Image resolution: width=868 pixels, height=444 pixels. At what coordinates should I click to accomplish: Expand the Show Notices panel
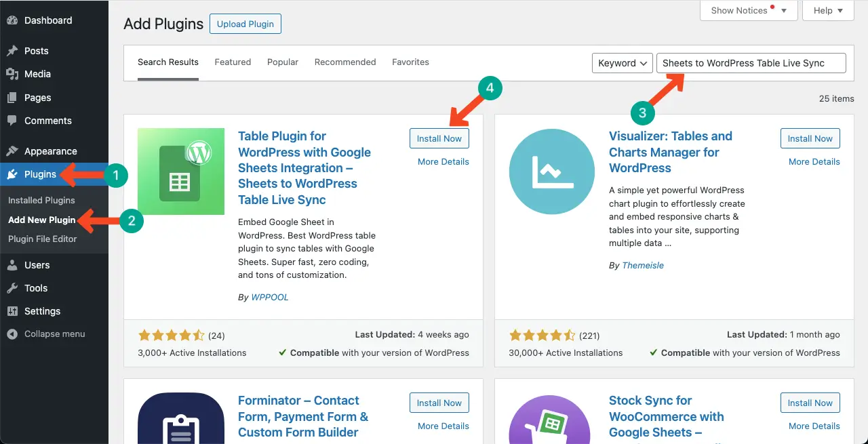[x=748, y=10]
